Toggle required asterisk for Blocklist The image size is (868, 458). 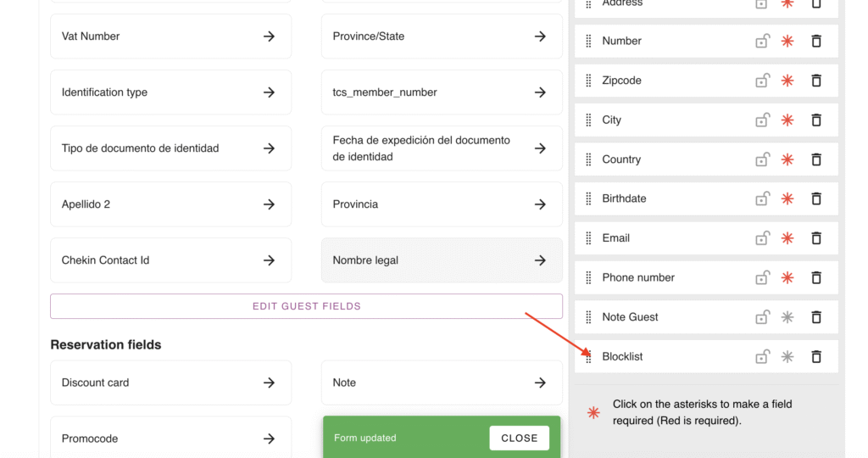(787, 357)
